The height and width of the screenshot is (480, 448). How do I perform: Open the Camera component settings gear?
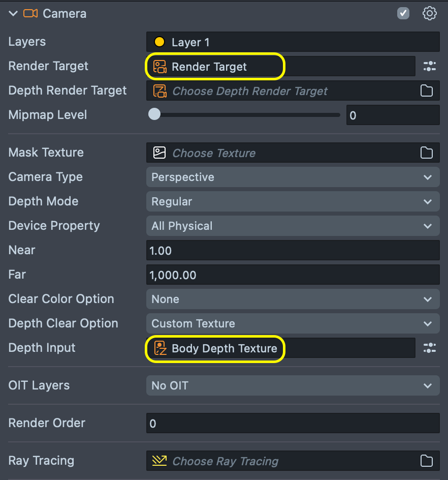click(x=430, y=13)
